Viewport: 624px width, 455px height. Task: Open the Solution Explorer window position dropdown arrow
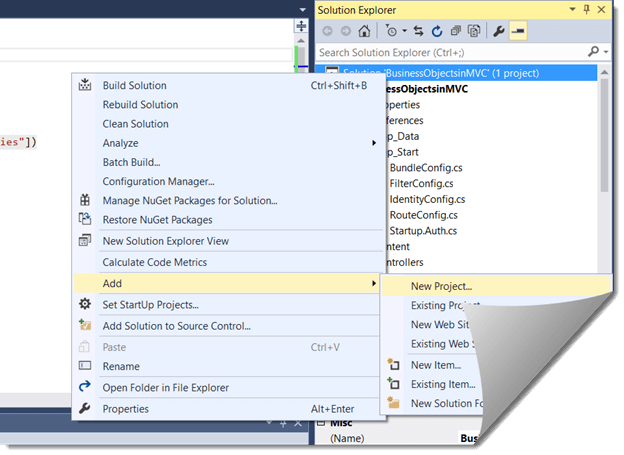572,10
